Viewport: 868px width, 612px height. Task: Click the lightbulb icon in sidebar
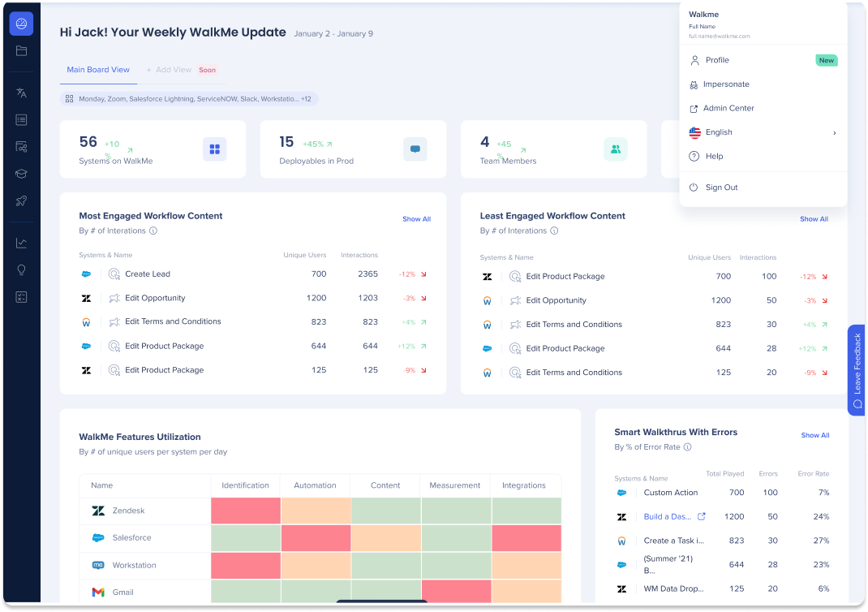coord(21,269)
